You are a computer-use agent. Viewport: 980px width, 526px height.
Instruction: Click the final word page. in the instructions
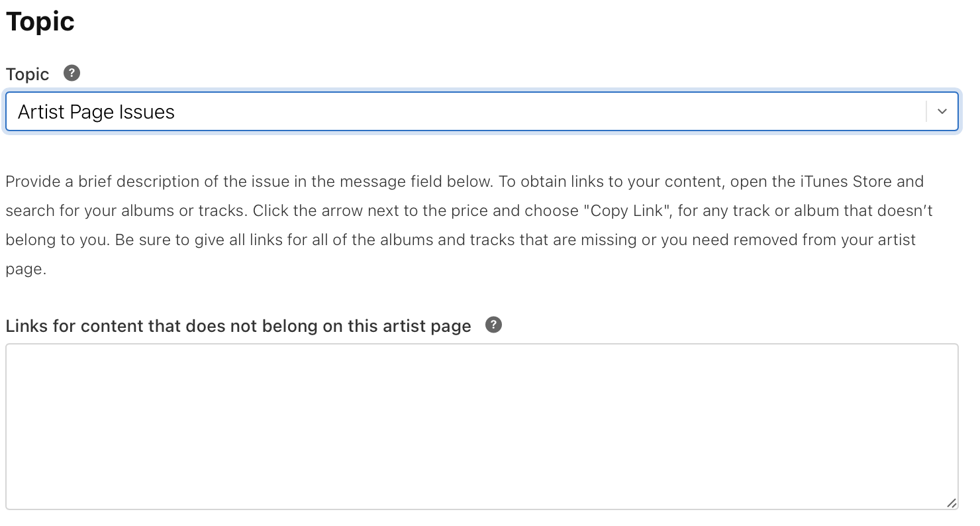click(x=26, y=269)
